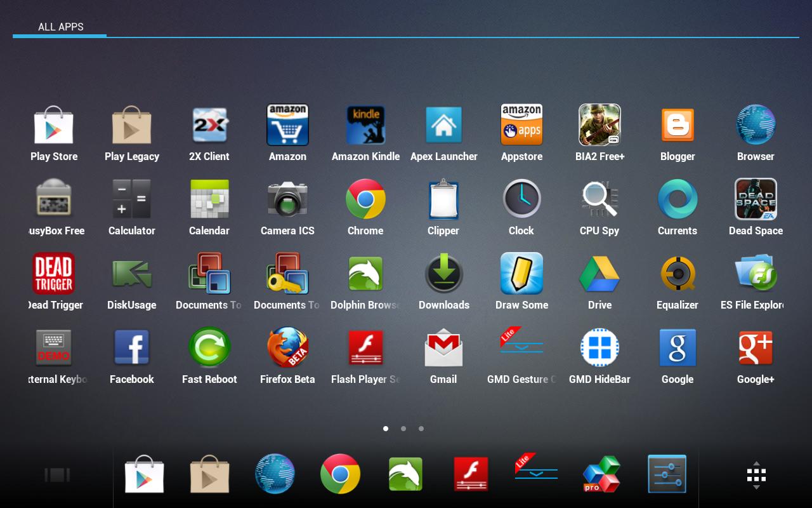
Task: Open Play Store from the dock
Action: [x=145, y=474]
